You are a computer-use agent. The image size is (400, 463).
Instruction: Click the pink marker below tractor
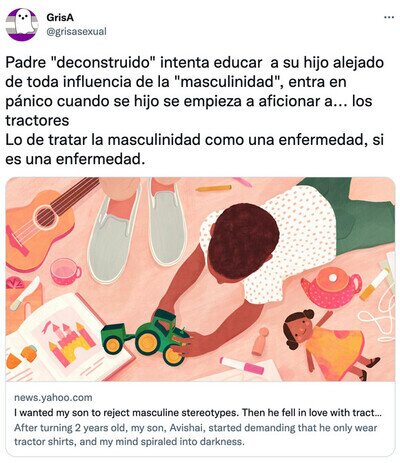pyautogui.click(x=242, y=366)
